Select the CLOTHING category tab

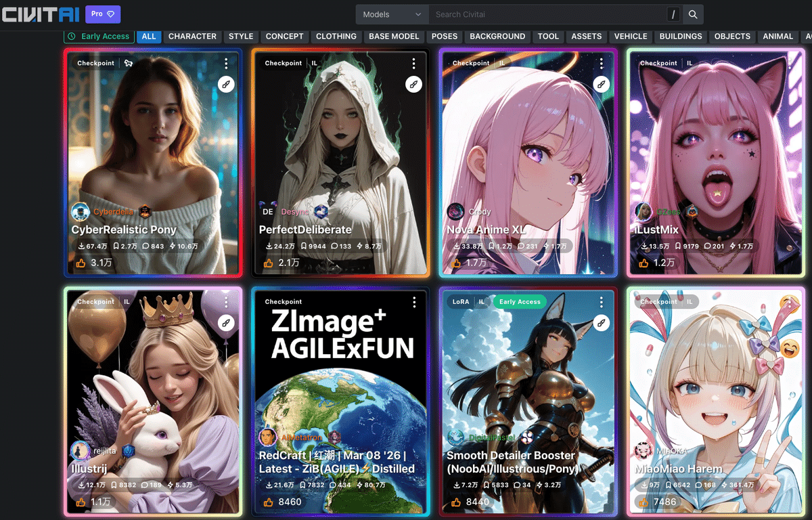point(336,37)
